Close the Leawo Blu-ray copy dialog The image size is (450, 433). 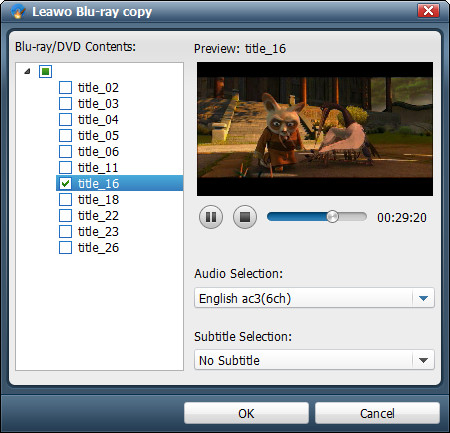coord(428,10)
